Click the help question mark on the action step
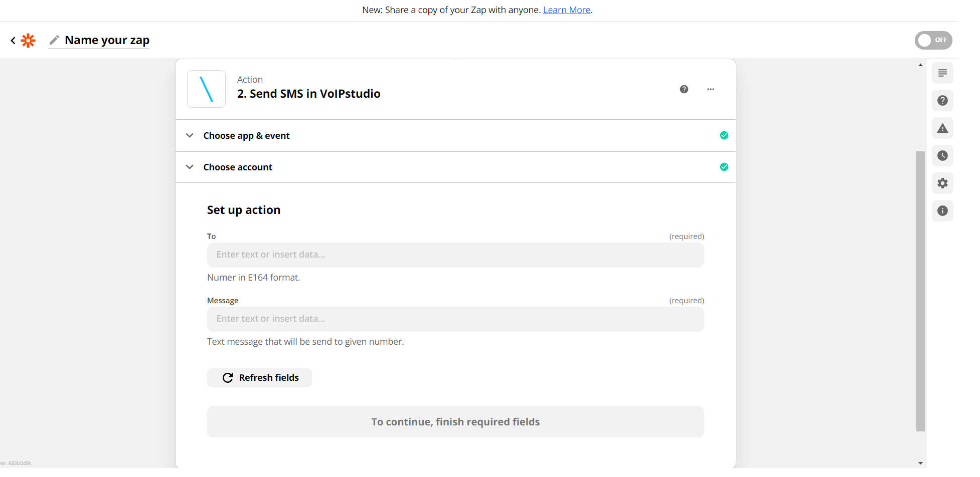Image resolution: width=980 pixels, height=477 pixels. point(684,89)
